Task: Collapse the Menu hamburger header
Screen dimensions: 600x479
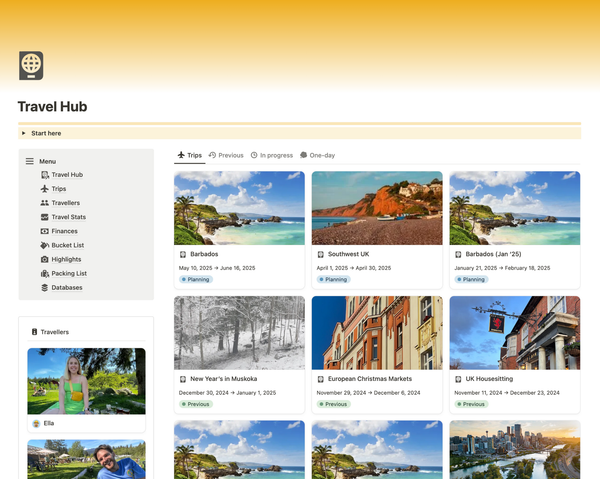Action: 30,161
